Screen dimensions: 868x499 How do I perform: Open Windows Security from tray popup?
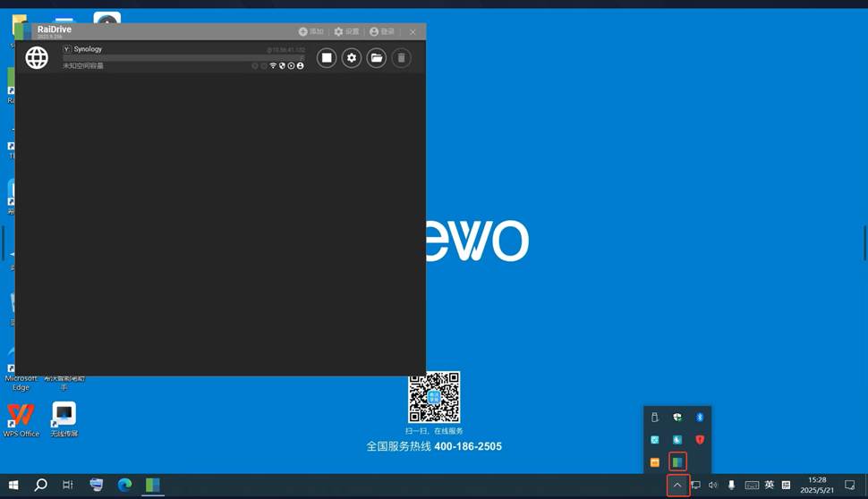click(677, 418)
